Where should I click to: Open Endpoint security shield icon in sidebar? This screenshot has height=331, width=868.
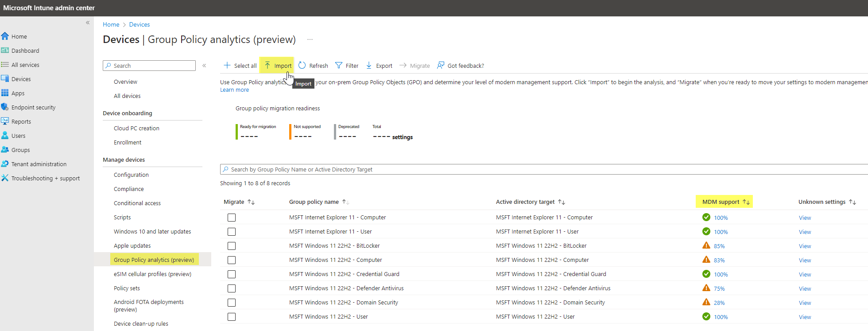point(5,107)
